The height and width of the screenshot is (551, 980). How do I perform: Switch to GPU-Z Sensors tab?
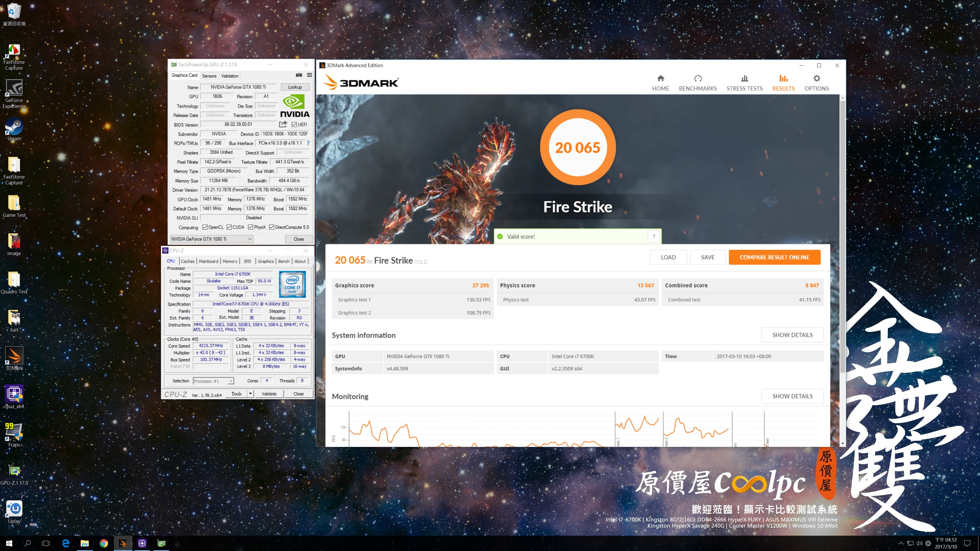point(209,76)
